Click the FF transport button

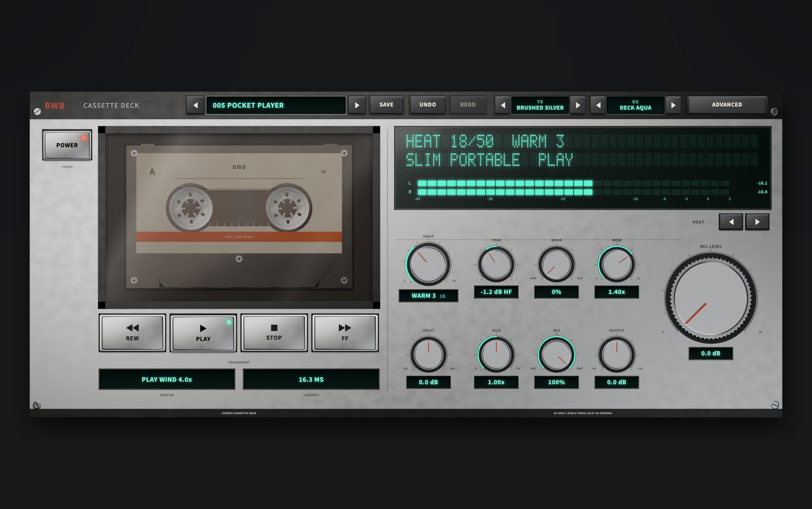[x=345, y=333]
